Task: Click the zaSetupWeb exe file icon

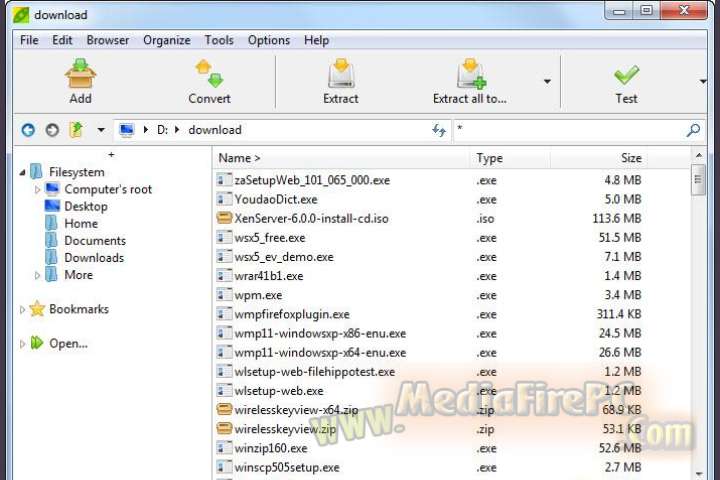Action: point(224,180)
